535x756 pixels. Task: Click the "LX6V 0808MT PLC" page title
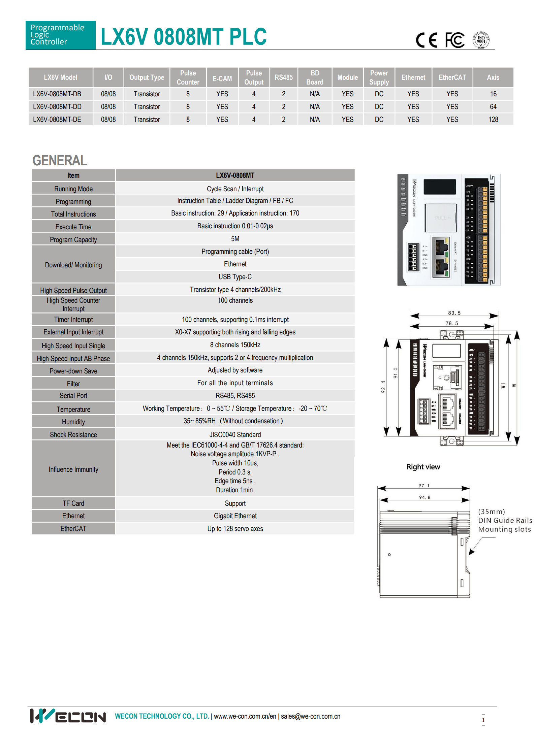coord(184,36)
